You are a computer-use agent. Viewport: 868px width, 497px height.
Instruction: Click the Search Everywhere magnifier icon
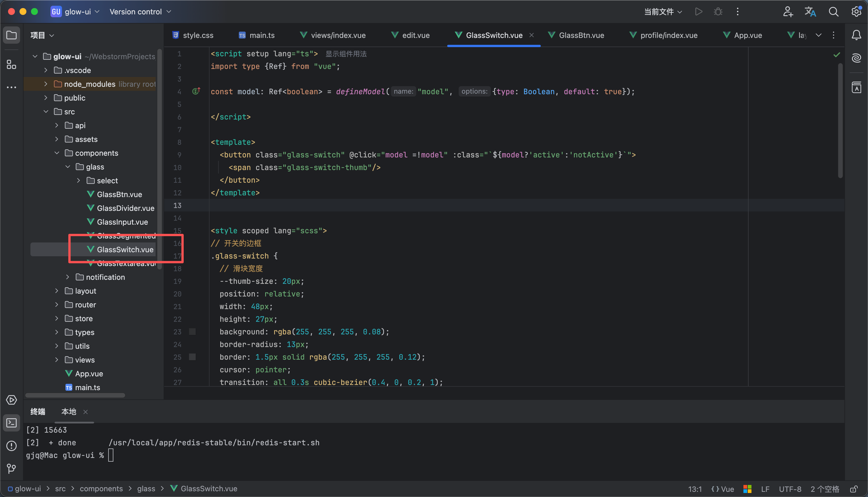point(833,11)
